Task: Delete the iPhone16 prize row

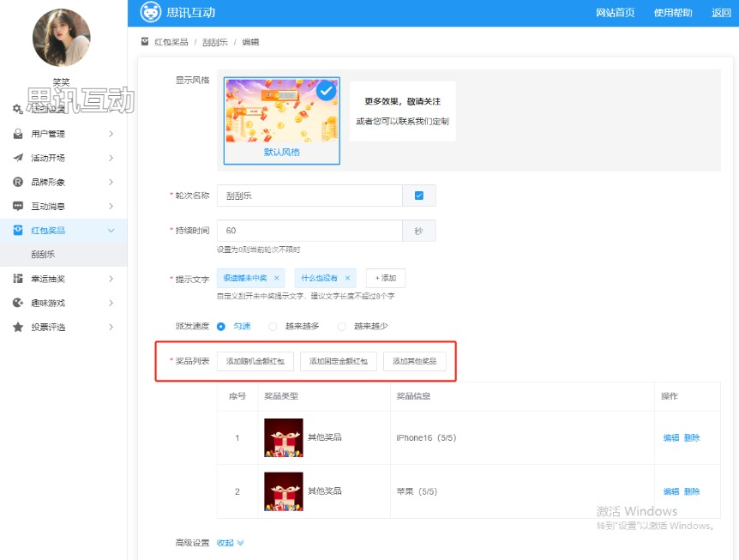Action: click(692, 437)
